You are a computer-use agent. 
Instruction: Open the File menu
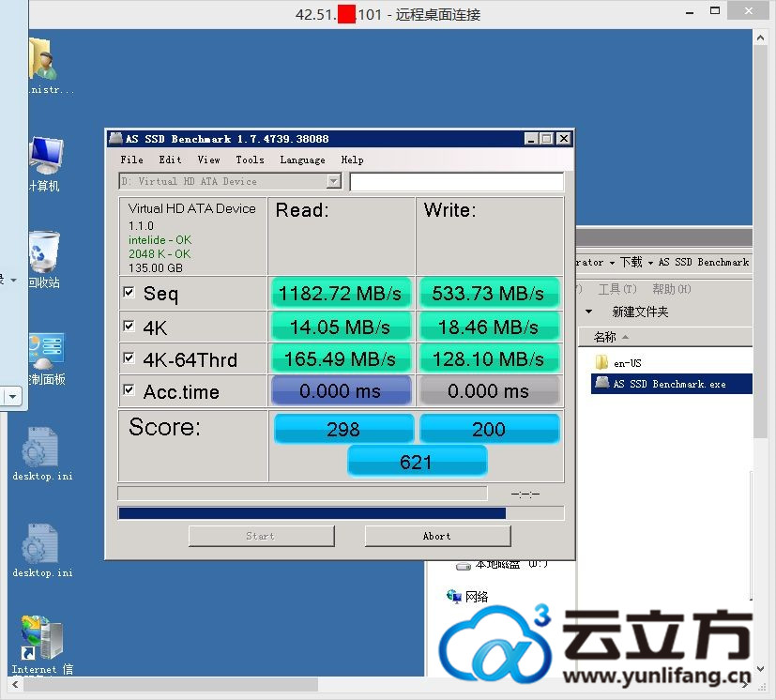coord(131,160)
